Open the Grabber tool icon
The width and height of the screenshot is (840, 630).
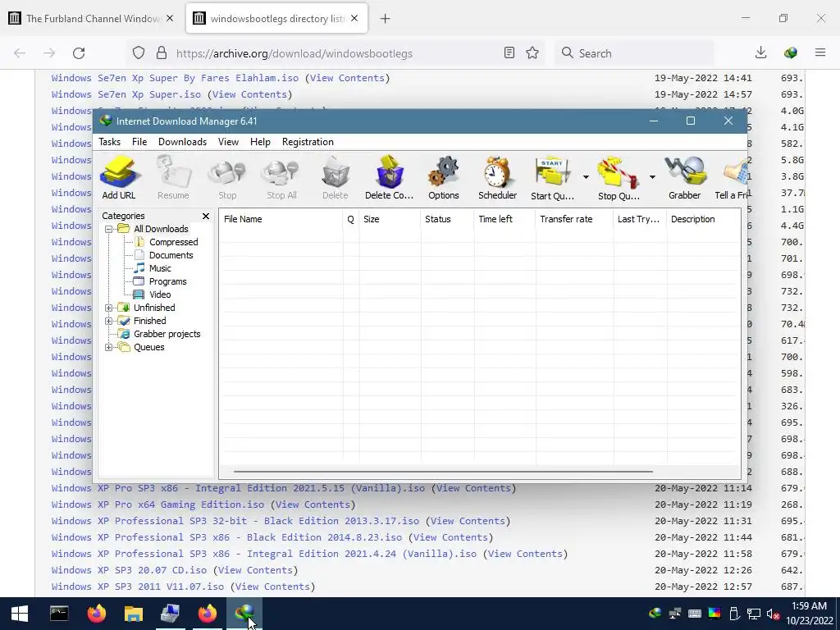(x=685, y=177)
